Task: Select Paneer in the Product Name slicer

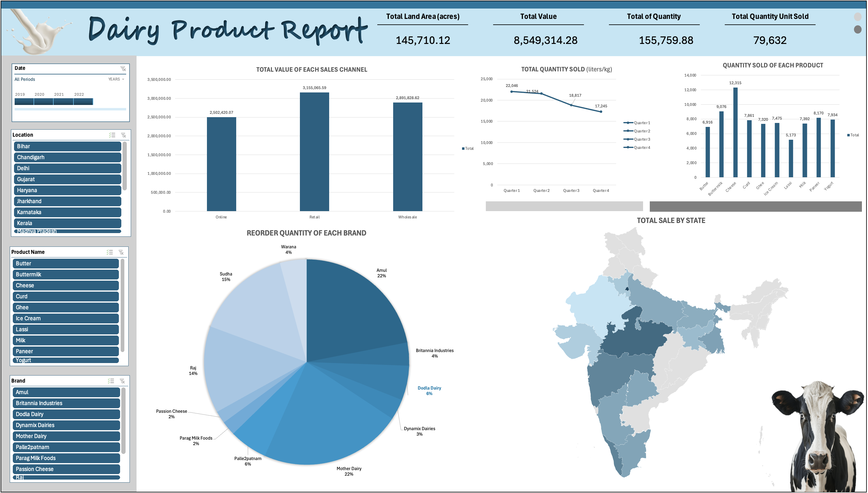Action: (66, 352)
